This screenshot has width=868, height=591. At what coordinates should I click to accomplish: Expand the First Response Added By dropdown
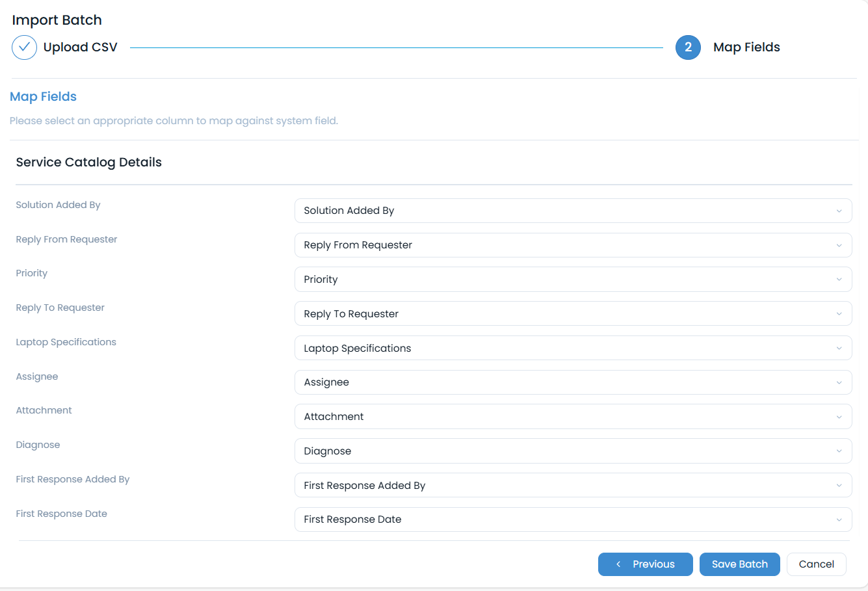(x=572, y=486)
